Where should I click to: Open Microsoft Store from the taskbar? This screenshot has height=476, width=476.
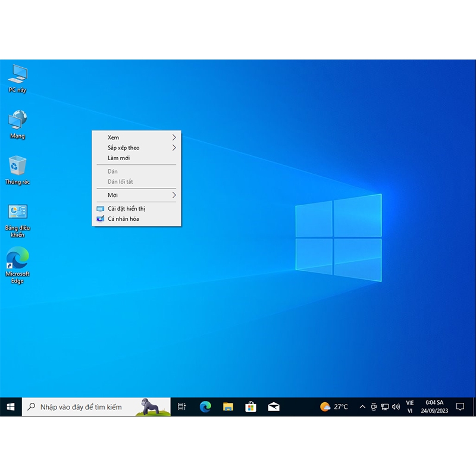[251, 406]
